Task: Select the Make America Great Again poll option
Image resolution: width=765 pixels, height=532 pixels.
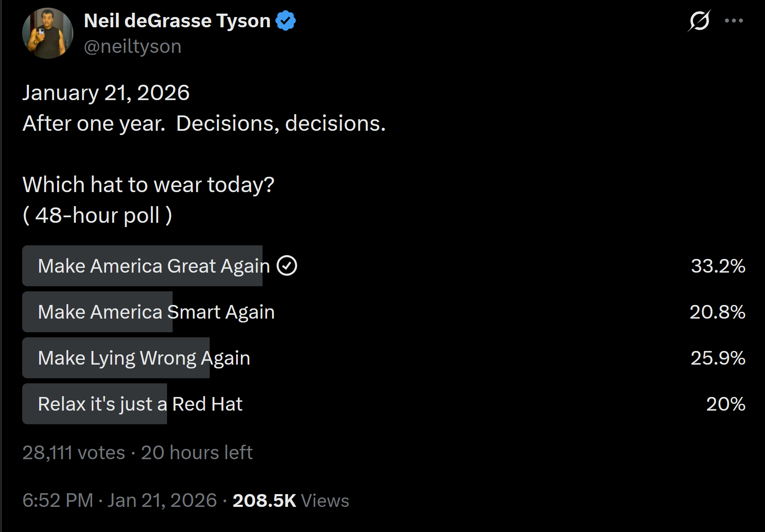Action: (x=153, y=266)
